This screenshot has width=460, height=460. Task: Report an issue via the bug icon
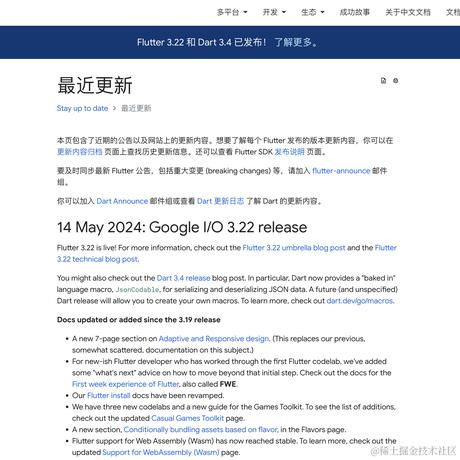[x=395, y=80]
